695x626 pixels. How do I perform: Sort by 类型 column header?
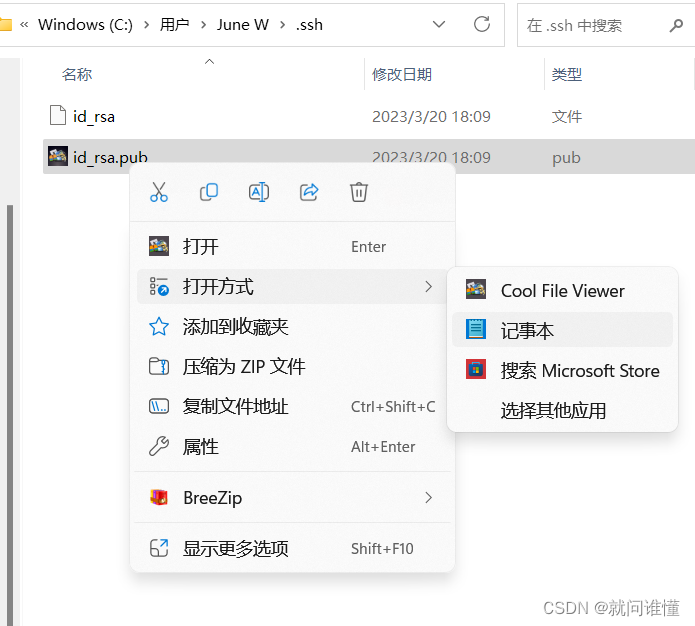567,74
